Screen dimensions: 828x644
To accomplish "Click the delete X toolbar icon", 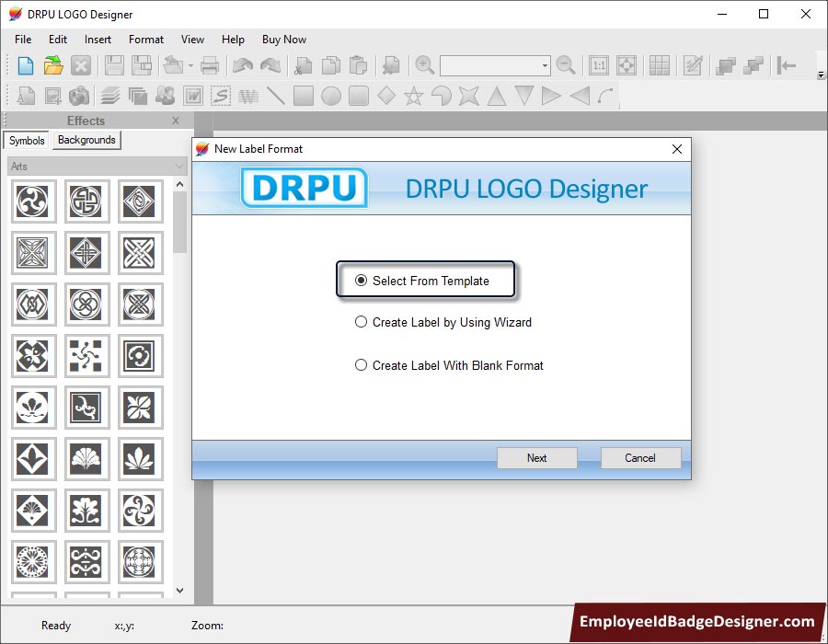I will 81,66.
